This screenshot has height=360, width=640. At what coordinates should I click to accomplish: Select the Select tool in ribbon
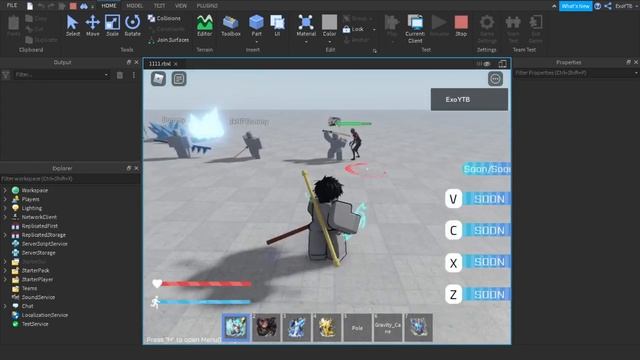tap(73, 26)
